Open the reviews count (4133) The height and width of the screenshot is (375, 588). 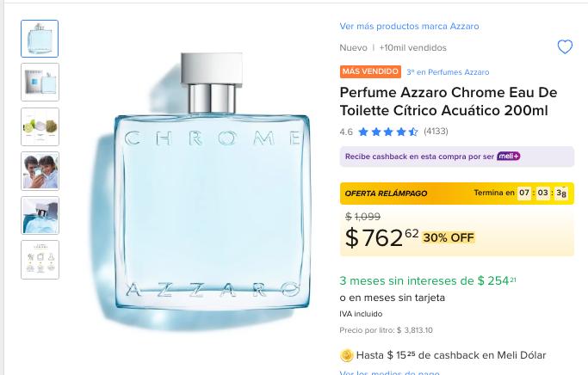click(x=436, y=132)
